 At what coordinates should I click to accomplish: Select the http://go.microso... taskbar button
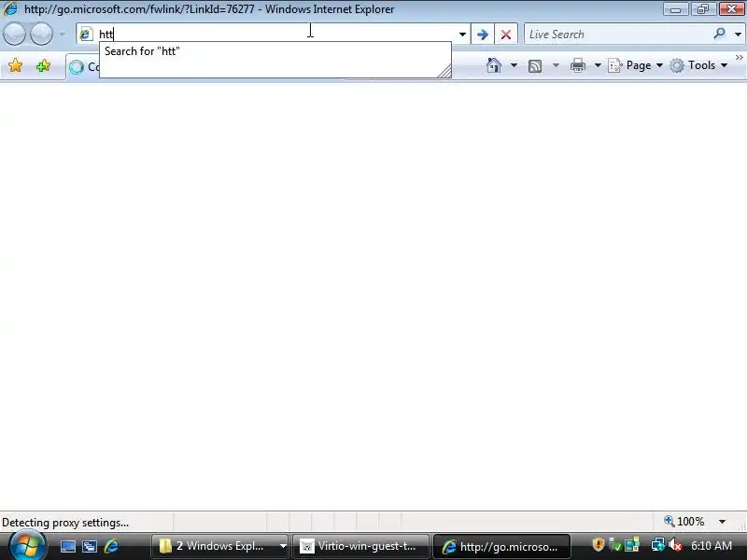502,546
